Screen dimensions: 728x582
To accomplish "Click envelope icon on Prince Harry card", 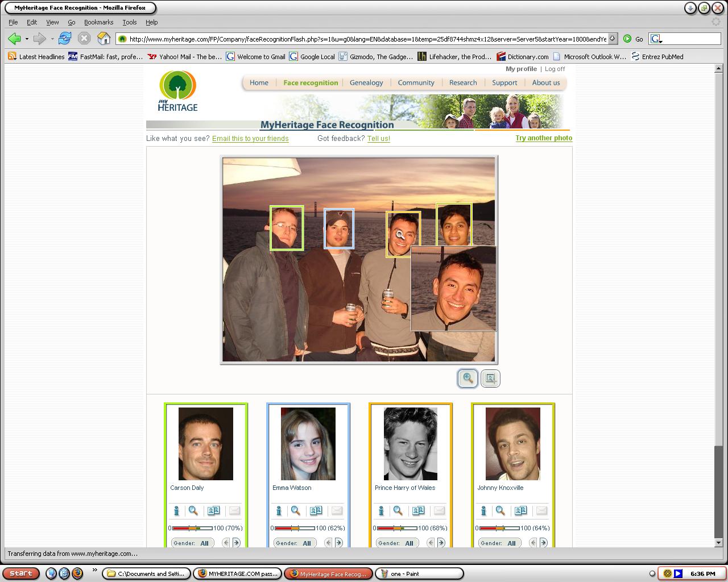I will coord(439,510).
